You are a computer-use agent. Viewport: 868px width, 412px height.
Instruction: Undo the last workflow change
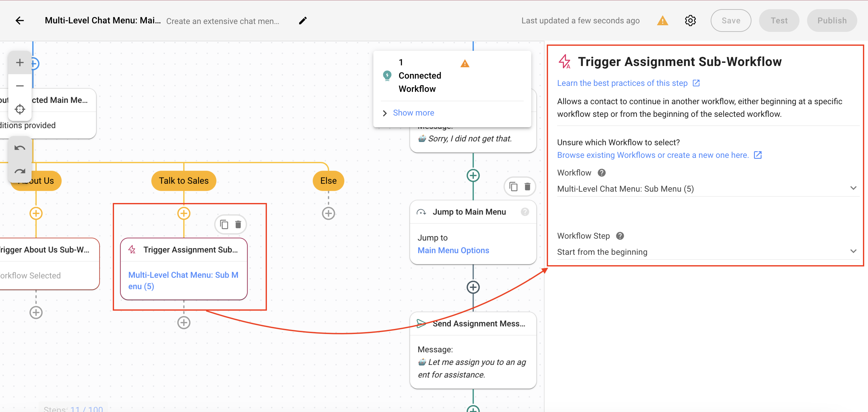(x=19, y=147)
